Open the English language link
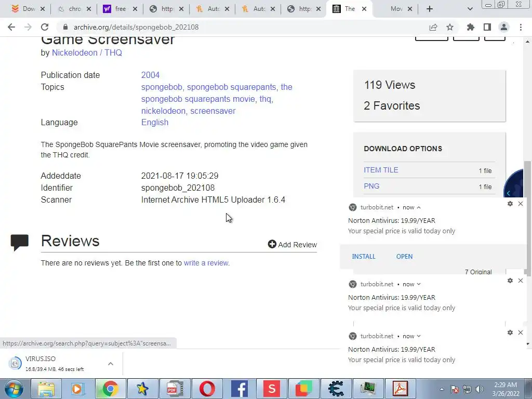The height and width of the screenshot is (399, 532). point(155,122)
